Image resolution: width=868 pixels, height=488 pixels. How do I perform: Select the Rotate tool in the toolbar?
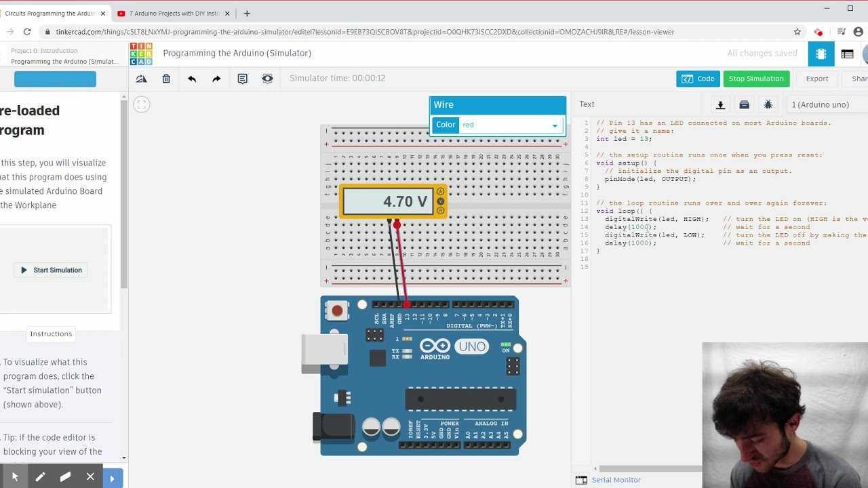[x=141, y=79]
